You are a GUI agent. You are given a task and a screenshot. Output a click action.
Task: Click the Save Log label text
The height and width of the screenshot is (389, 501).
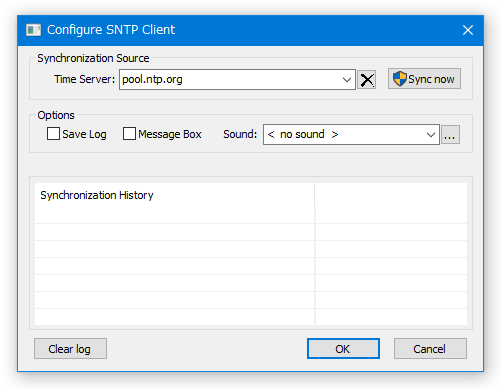pos(84,134)
